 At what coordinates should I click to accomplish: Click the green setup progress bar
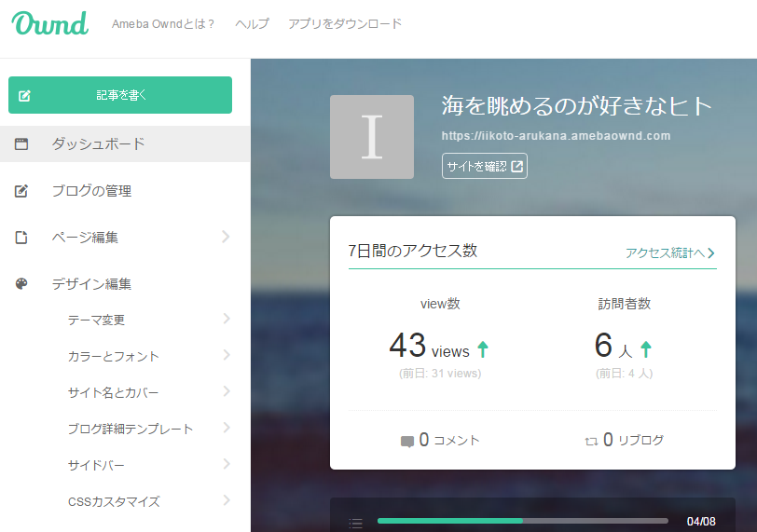[523, 521]
